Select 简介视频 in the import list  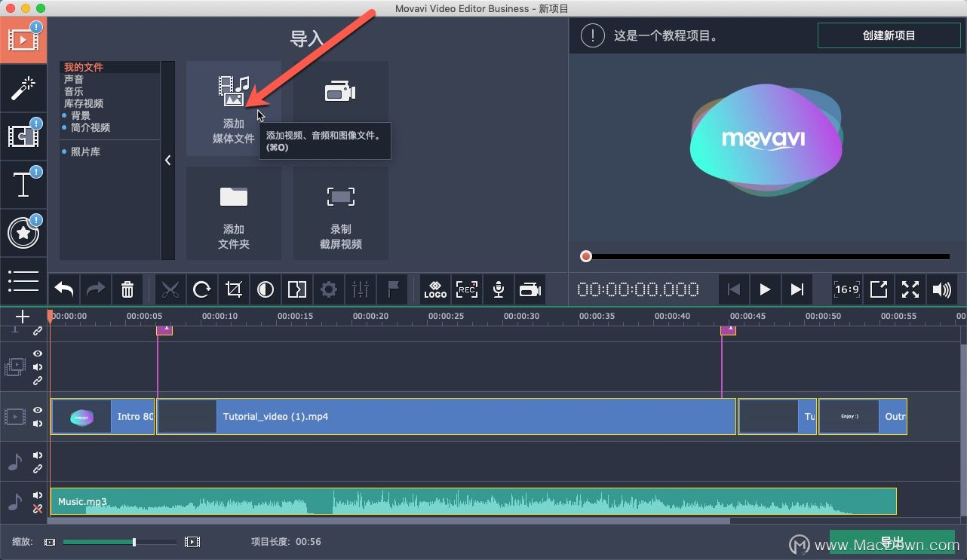tap(91, 127)
